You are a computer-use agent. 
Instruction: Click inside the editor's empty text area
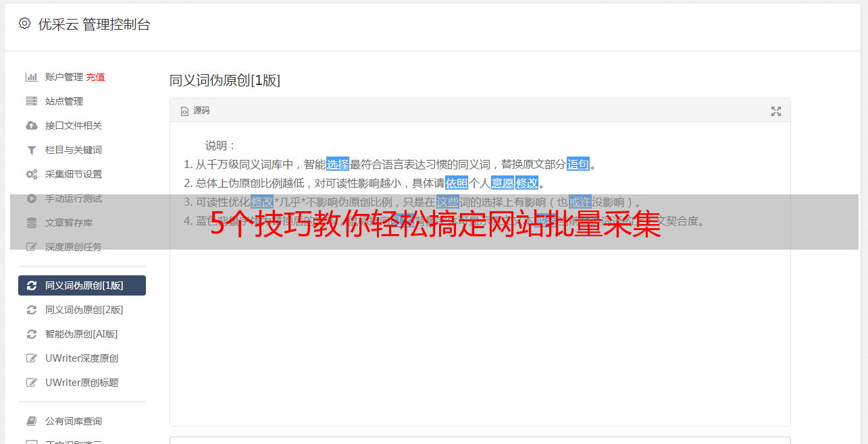[480, 337]
